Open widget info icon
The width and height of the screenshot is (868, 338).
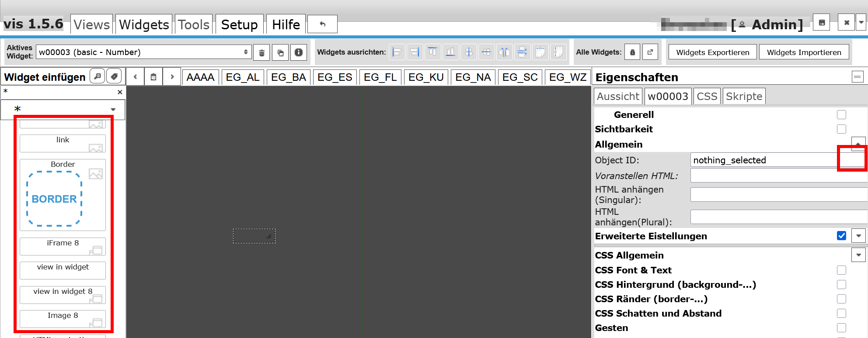pos(299,52)
